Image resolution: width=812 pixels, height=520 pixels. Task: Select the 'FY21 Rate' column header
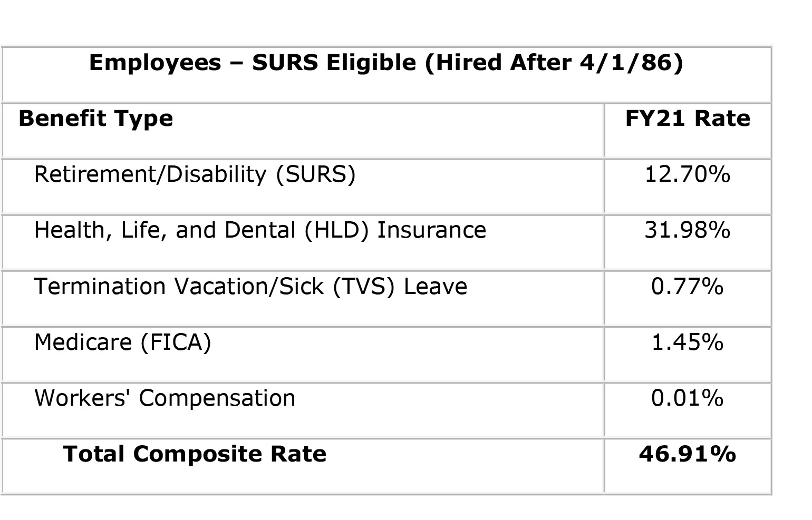coord(688,119)
